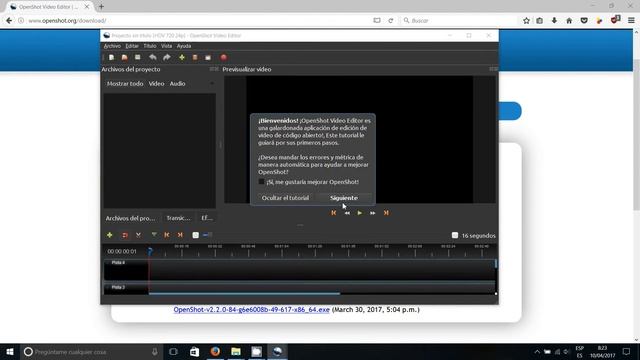The width and height of the screenshot is (640, 360).
Task: Click the Buscar search box in Firefox
Action: pyautogui.click(x=459, y=20)
